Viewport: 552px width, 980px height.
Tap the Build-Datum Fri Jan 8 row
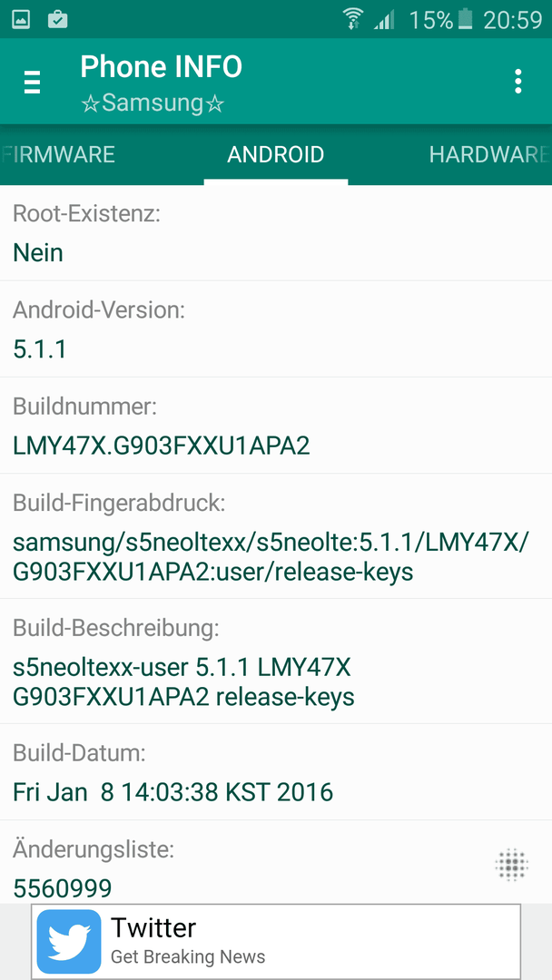point(276,772)
